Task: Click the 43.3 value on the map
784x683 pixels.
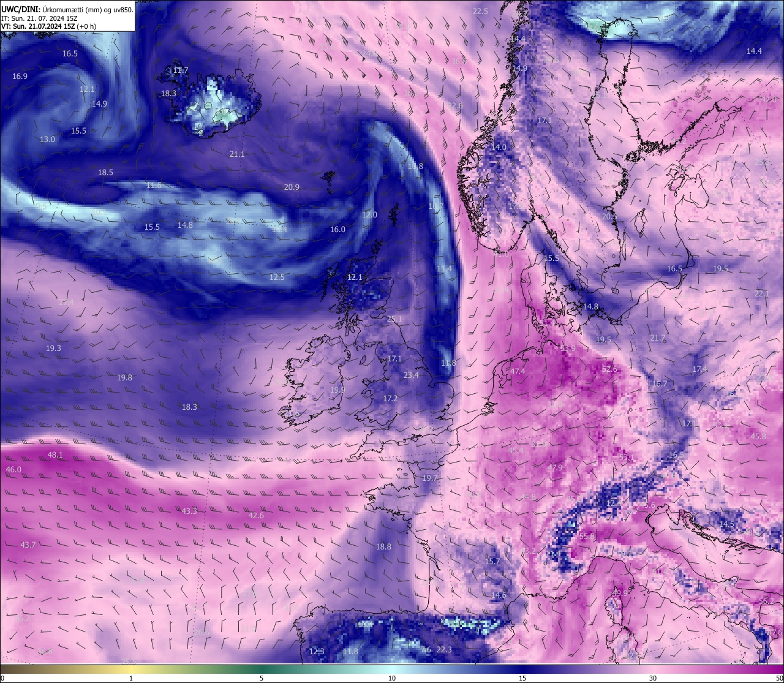Action: tap(190, 511)
